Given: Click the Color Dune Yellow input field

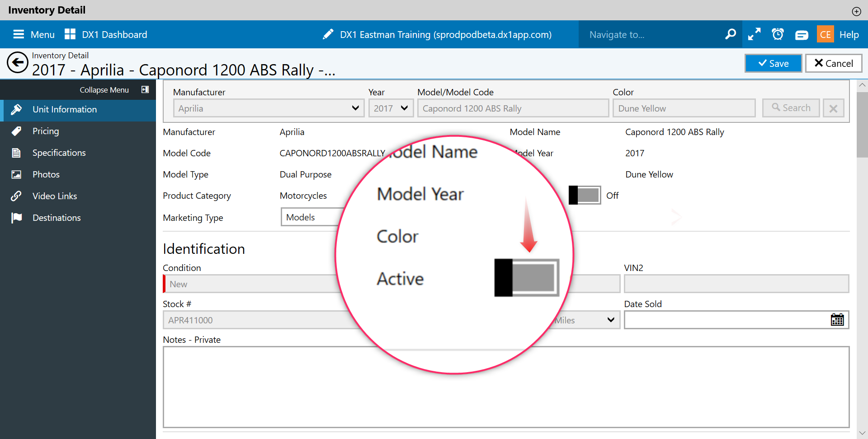Looking at the screenshot, I should (684, 108).
